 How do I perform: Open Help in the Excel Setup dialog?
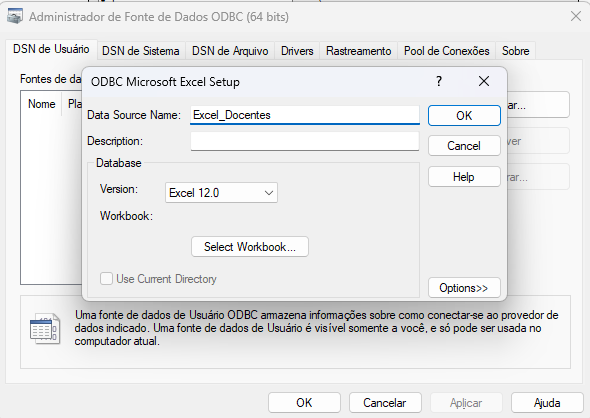464,176
